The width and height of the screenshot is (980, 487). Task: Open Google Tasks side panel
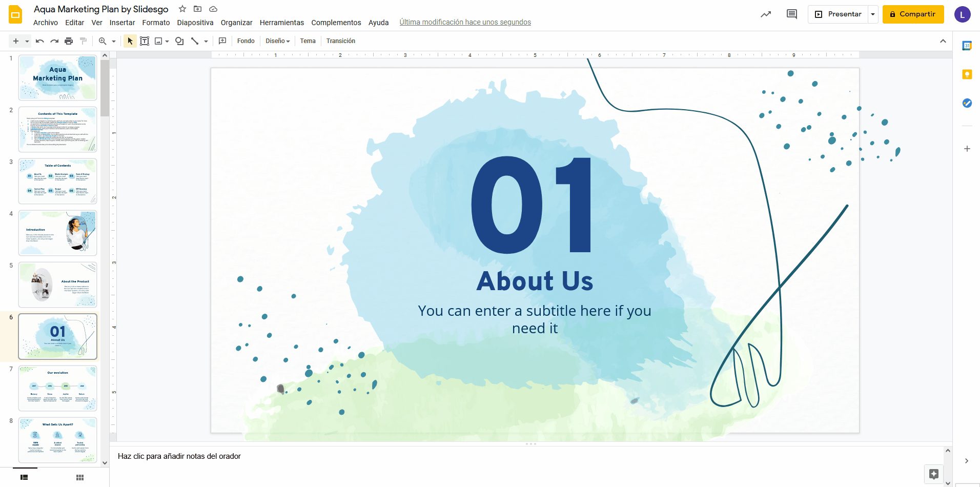coord(967,103)
